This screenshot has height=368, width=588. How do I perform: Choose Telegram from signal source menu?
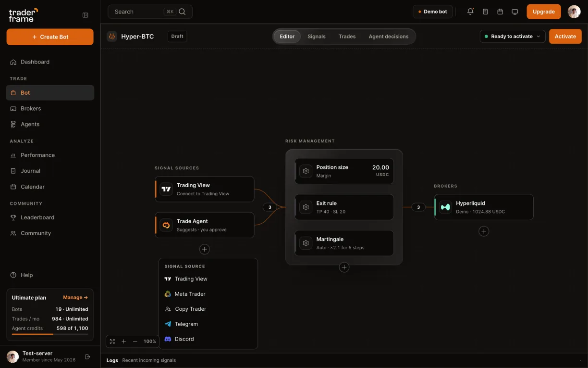[x=208, y=324]
